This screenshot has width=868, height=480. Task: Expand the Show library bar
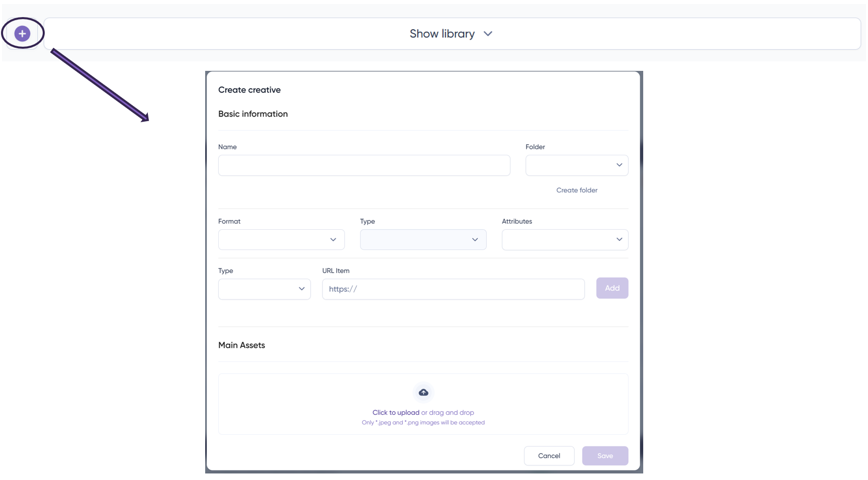[x=442, y=34]
